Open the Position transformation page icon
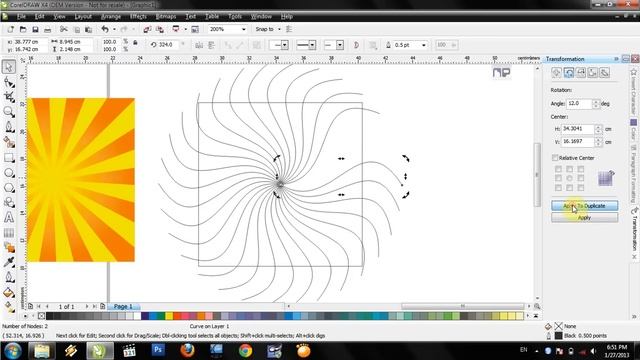The height and width of the screenshot is (360, 640). pos(556,73)
